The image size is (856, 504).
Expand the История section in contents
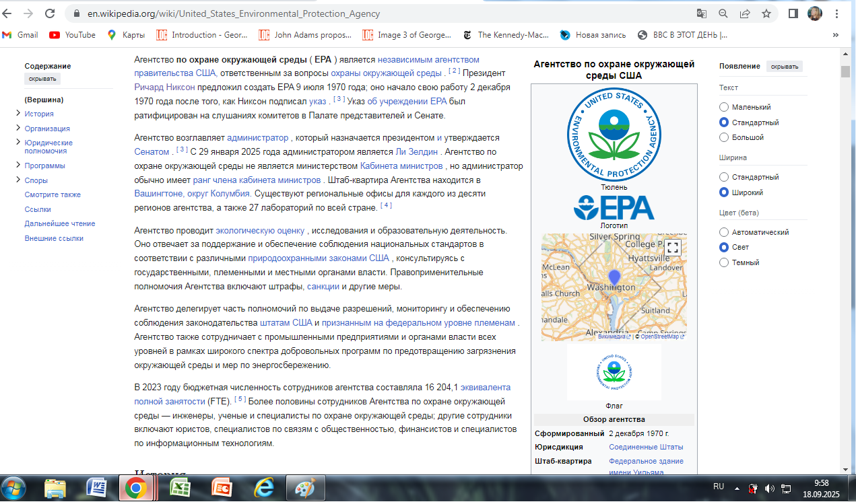click(x=18, y=114)
